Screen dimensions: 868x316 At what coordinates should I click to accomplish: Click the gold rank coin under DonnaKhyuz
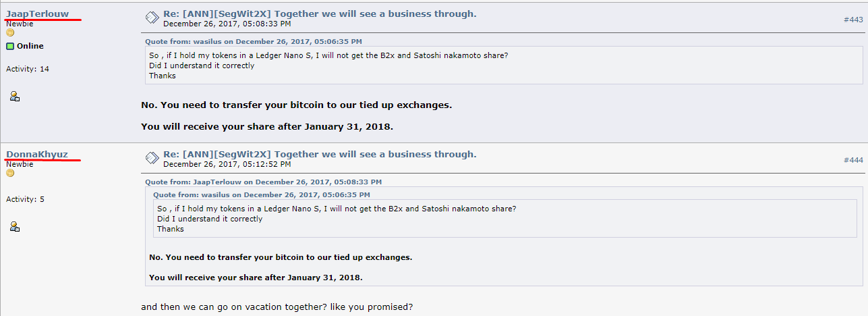click(x=10, y=173)
